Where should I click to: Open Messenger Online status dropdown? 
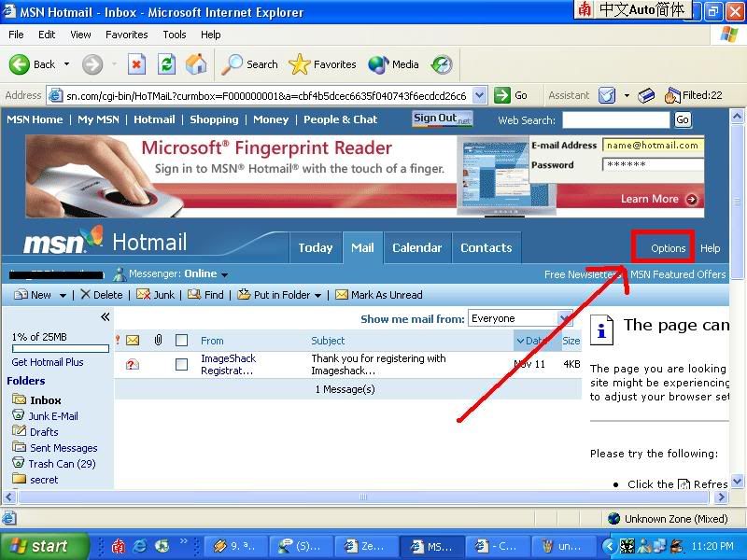coord(224,274)
